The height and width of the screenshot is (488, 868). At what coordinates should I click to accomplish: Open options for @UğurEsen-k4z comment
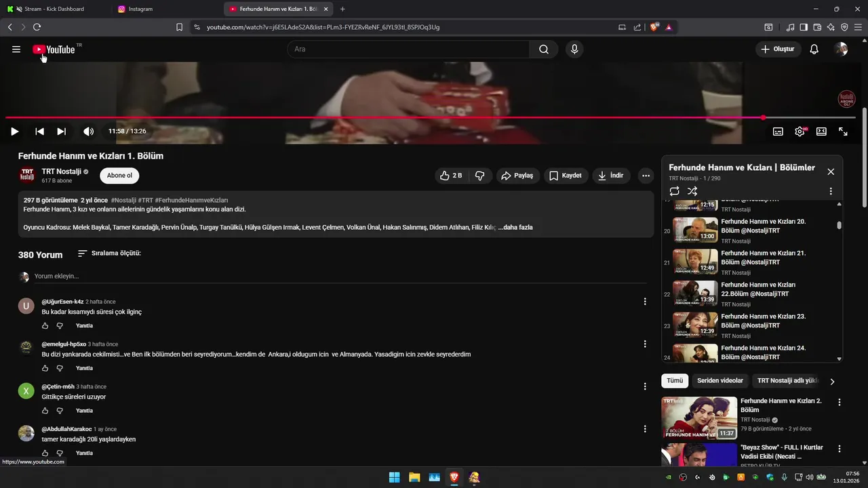click(x=645, y=302)
